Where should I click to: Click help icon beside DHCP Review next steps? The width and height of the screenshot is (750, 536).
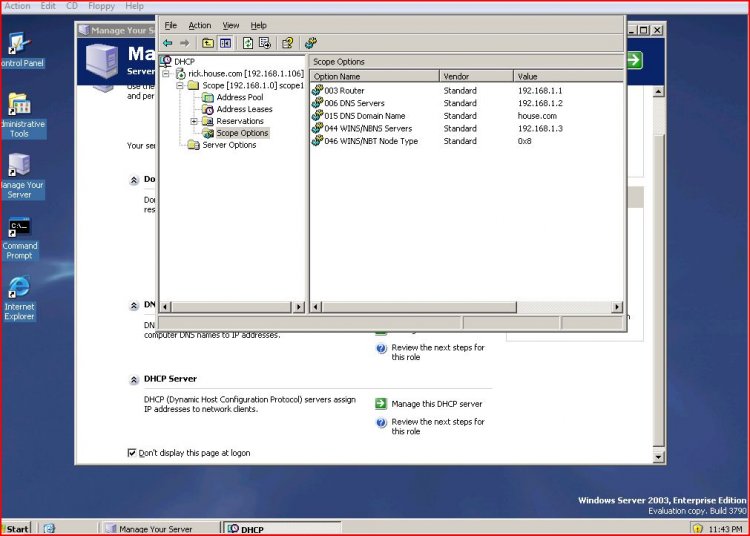click(381, 422)
